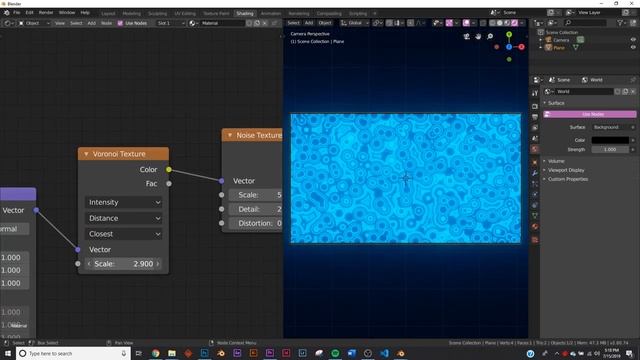Click the black World Color swatch
Viewport: 640px width, 360px height.
pos(610,140)
